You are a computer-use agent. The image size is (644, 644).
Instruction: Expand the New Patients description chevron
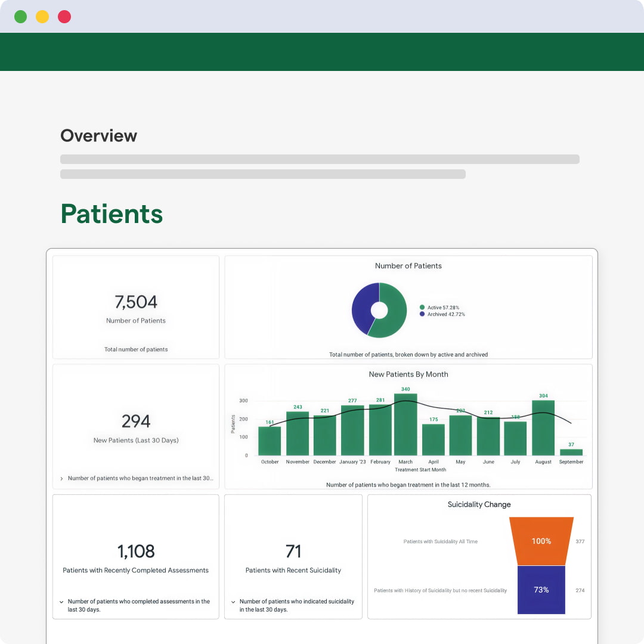pos(61,478)
